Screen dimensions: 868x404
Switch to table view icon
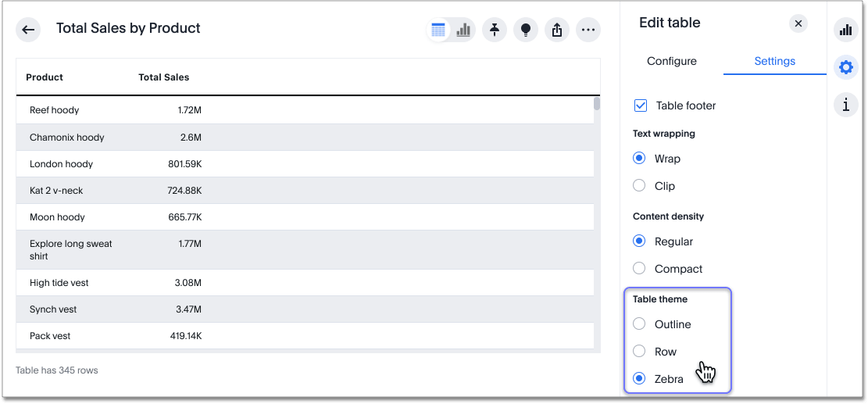438,30
